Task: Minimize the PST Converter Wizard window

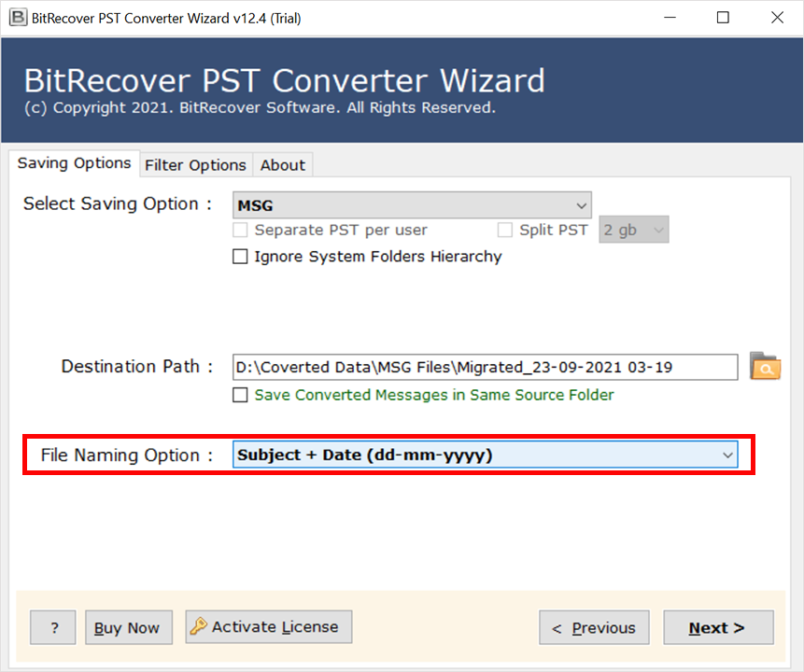Action: click(670, 18)
